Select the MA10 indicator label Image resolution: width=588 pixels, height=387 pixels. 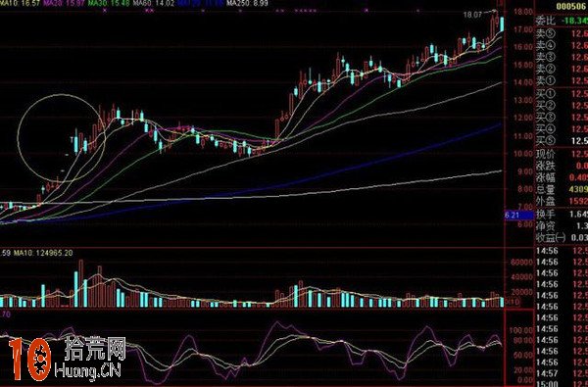coord(20,3)
